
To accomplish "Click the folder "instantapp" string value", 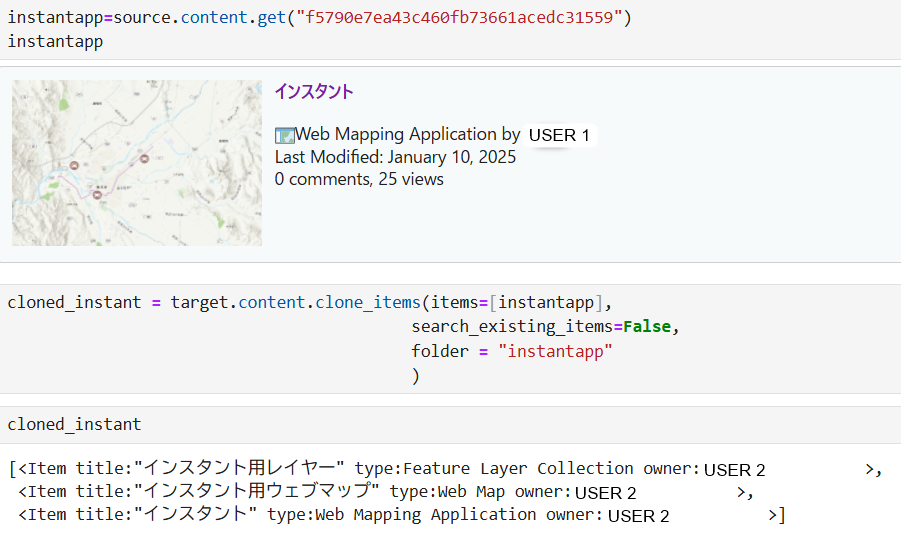I will (555, 351).
